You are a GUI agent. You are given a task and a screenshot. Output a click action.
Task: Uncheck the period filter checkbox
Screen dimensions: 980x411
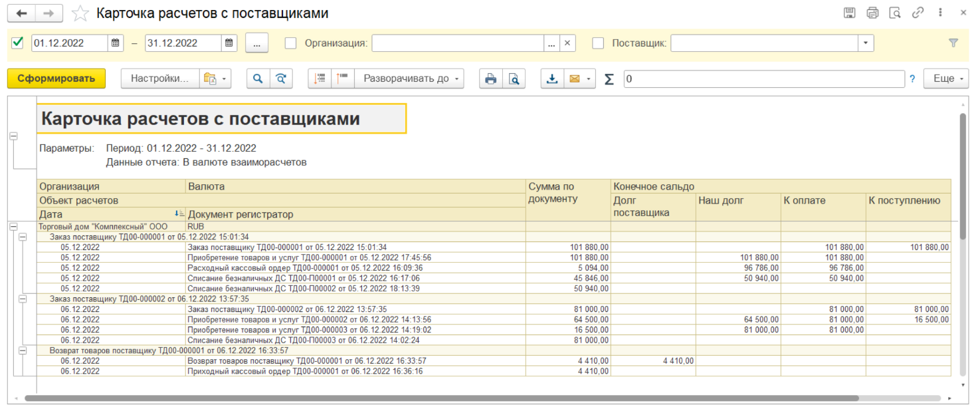tap(18, 43)
